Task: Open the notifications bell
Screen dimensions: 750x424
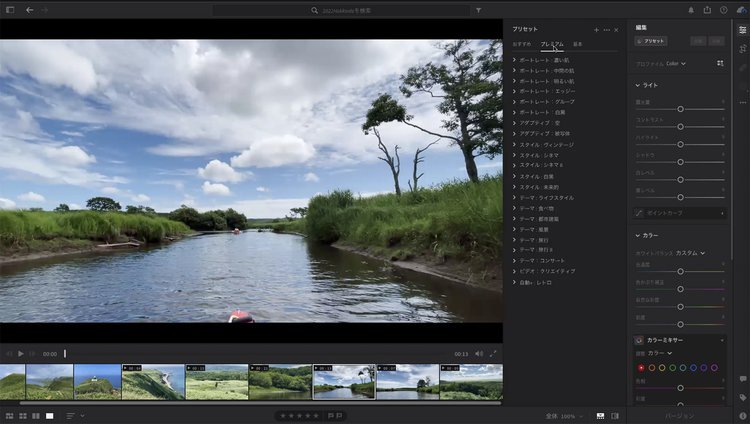Action: 692,9
